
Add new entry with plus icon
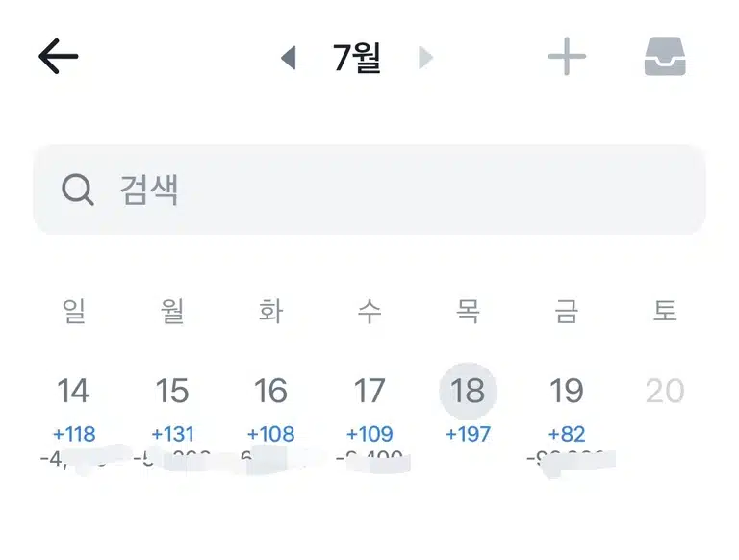[x=567, y=57]
